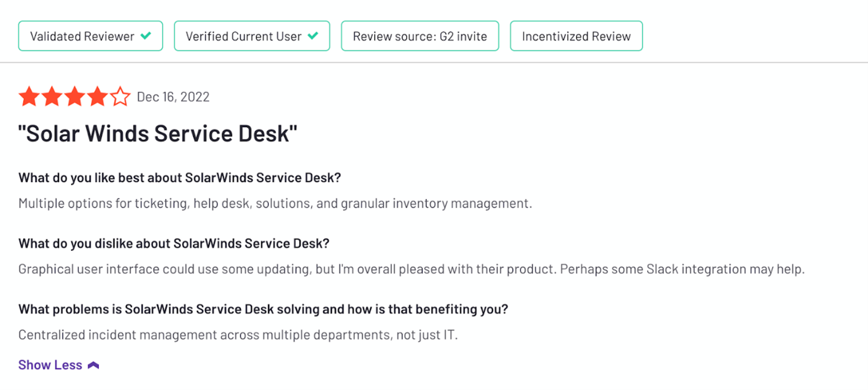Open the review titled Solar Winds Service Desk
This screenshot has height=390, width=868.
158,133
